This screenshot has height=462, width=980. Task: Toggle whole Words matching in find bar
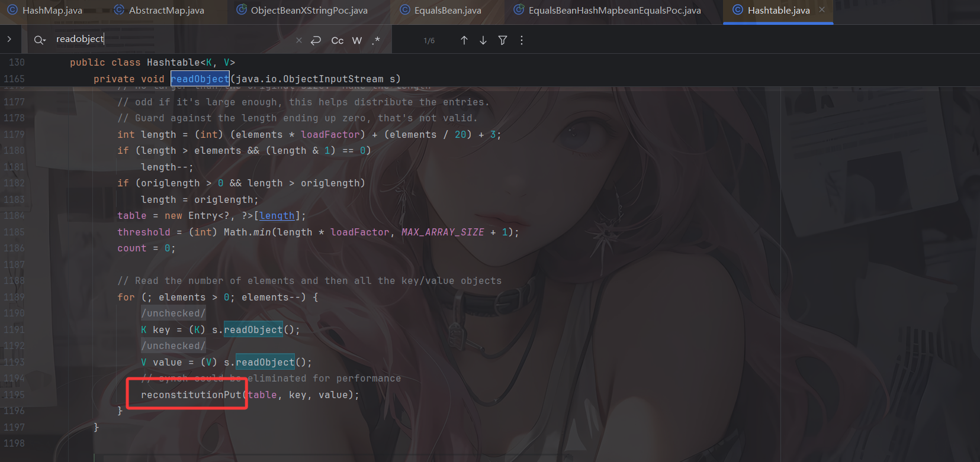(x=356, y=40)
